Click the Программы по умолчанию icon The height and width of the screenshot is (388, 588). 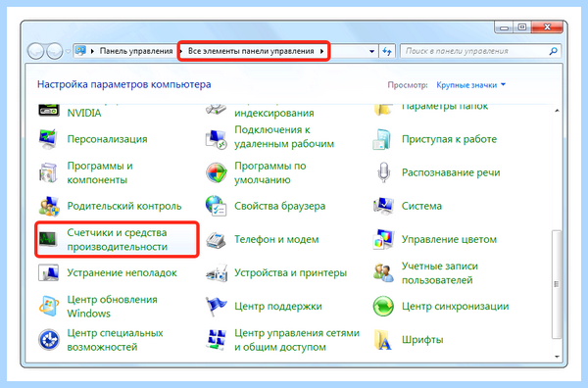pyautogui.click(x=216, y=172)
